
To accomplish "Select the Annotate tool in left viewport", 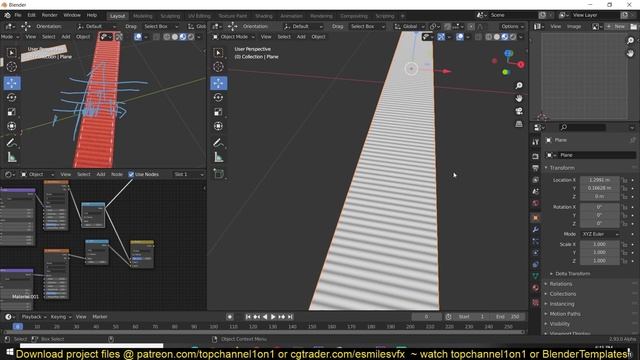I will [12, 142].
